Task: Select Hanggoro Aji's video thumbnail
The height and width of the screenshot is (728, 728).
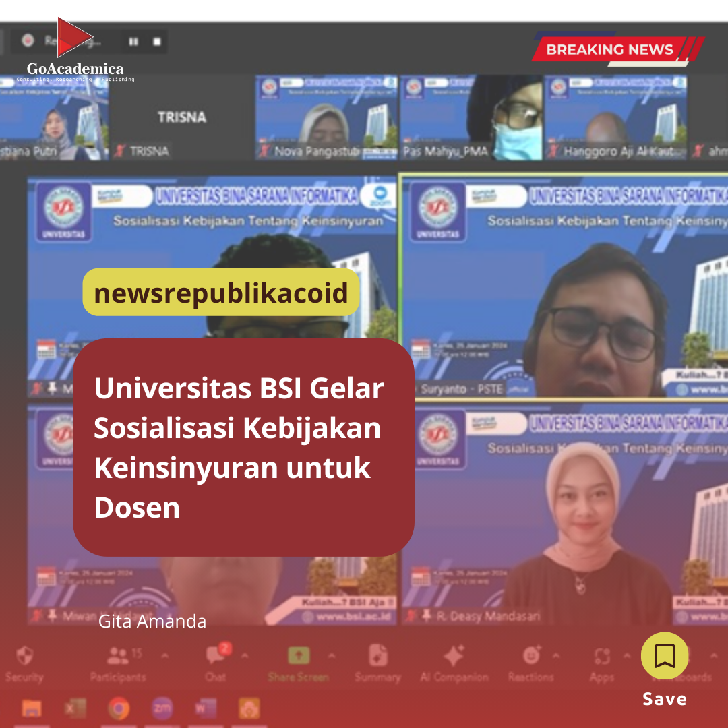Action: [615, 118]
